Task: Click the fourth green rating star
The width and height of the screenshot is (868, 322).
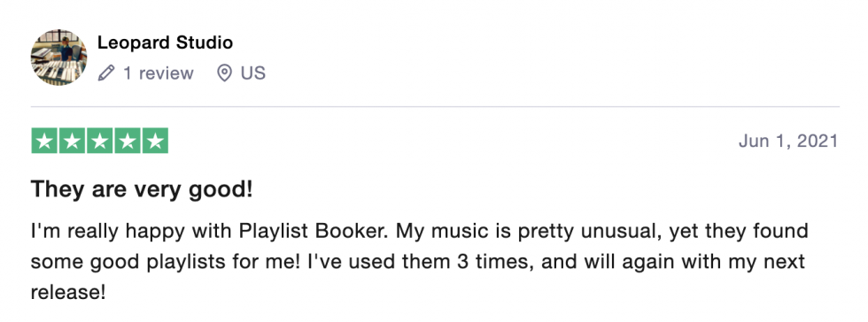Action: pos(128,141)
